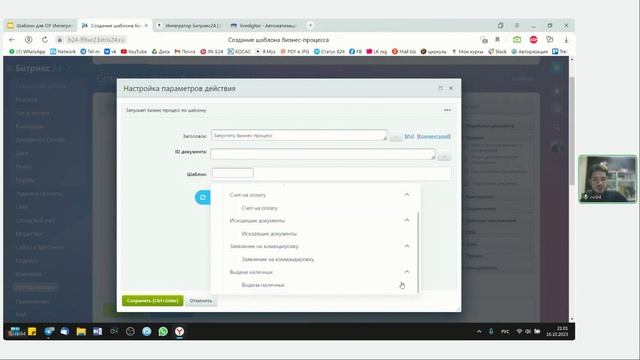Click the red ABP extension icon
640x360 pixels.
[533, 40]
